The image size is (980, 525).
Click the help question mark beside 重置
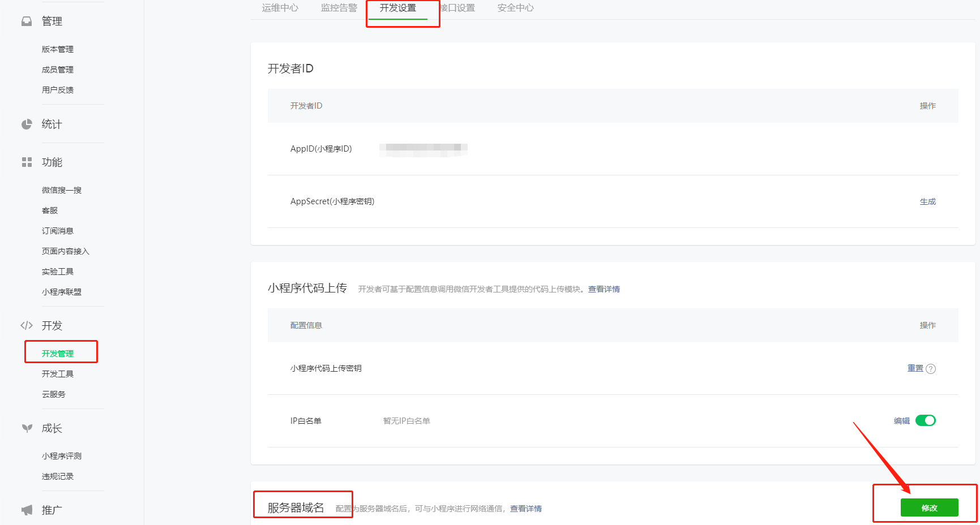931,369
